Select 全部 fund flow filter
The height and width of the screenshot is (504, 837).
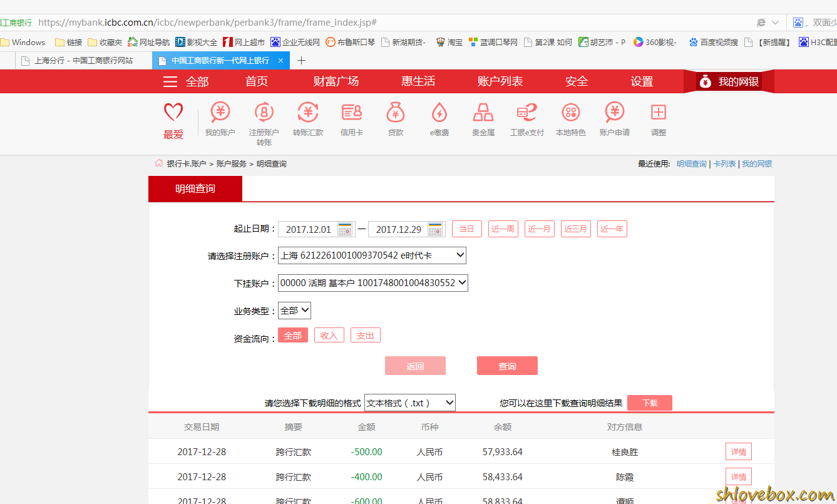click(293, 336)
